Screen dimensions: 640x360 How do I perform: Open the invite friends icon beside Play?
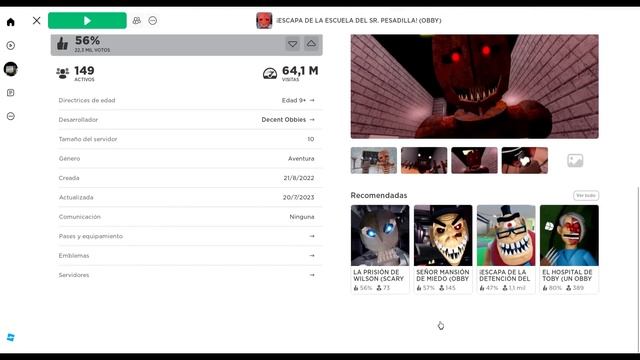click(x=137, y=20)
